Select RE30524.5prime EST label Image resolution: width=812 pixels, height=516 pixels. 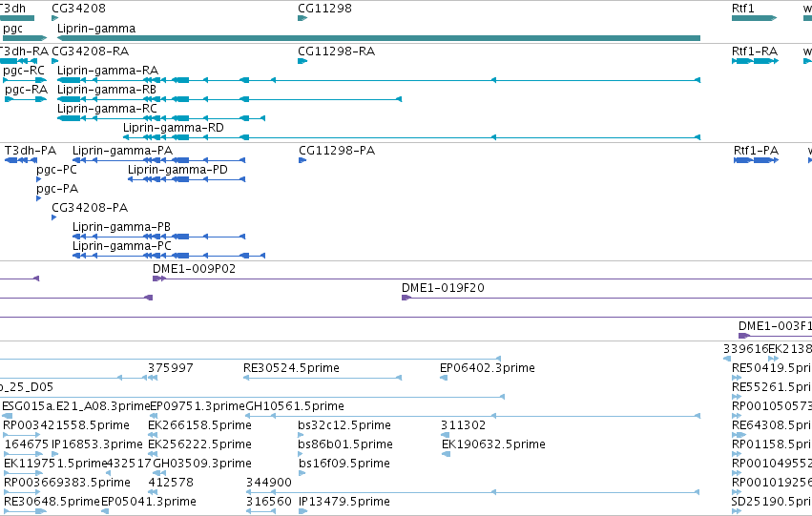291,368
